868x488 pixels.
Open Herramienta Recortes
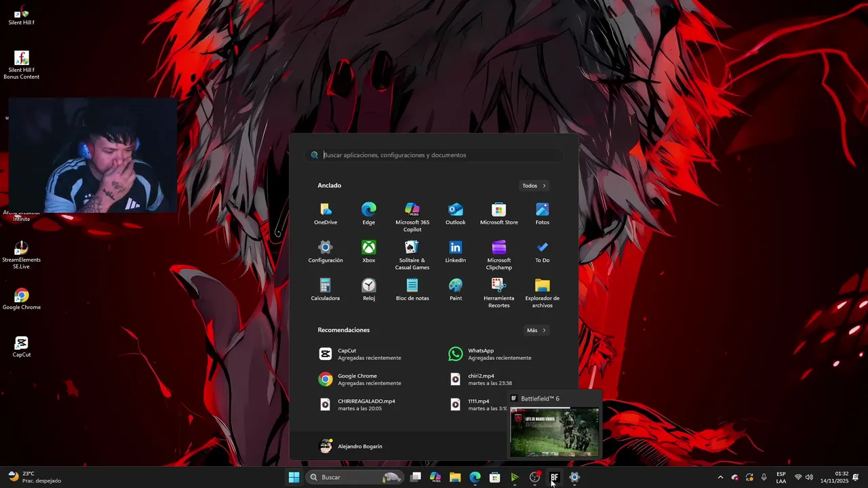(499, 293)
